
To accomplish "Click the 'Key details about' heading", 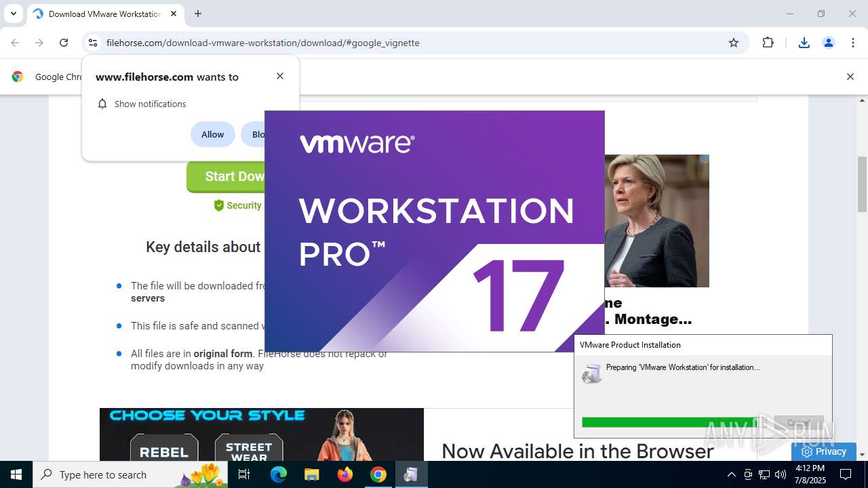I will click(x=203, y=247).
